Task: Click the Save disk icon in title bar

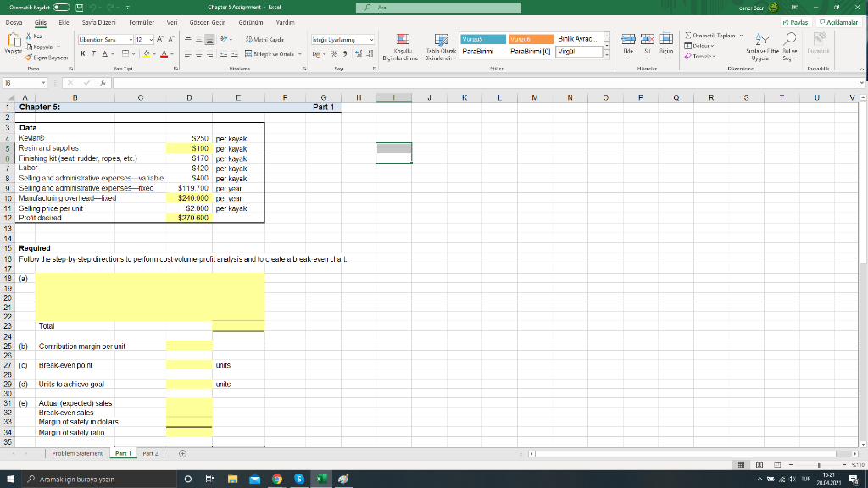Action: 79,7
